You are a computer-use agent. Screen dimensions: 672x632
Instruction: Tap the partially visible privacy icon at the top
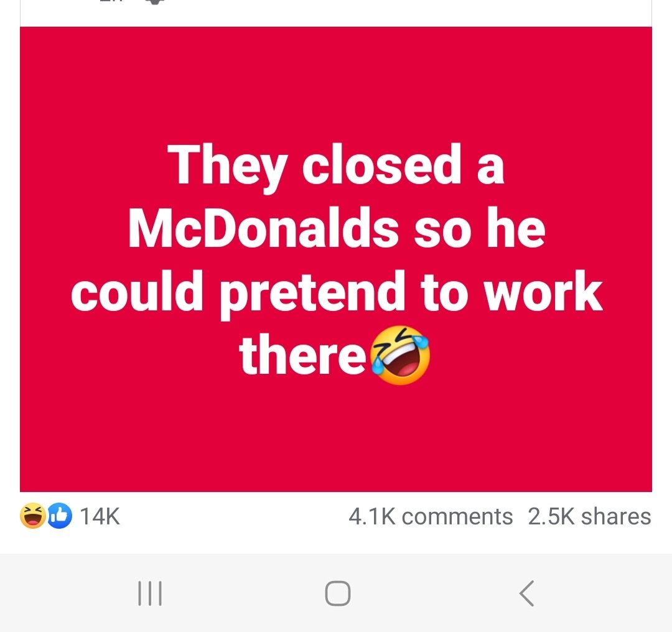(x=155, y=2)
